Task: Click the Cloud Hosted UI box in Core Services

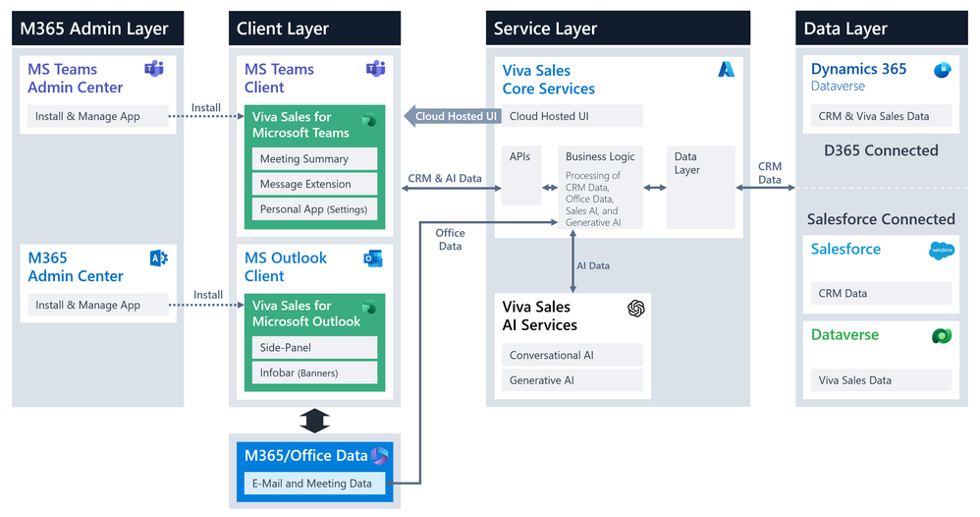Action: (572, 116)
